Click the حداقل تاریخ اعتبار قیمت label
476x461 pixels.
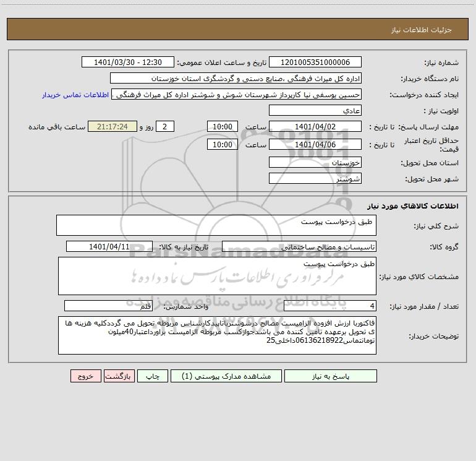click(431, 145)
